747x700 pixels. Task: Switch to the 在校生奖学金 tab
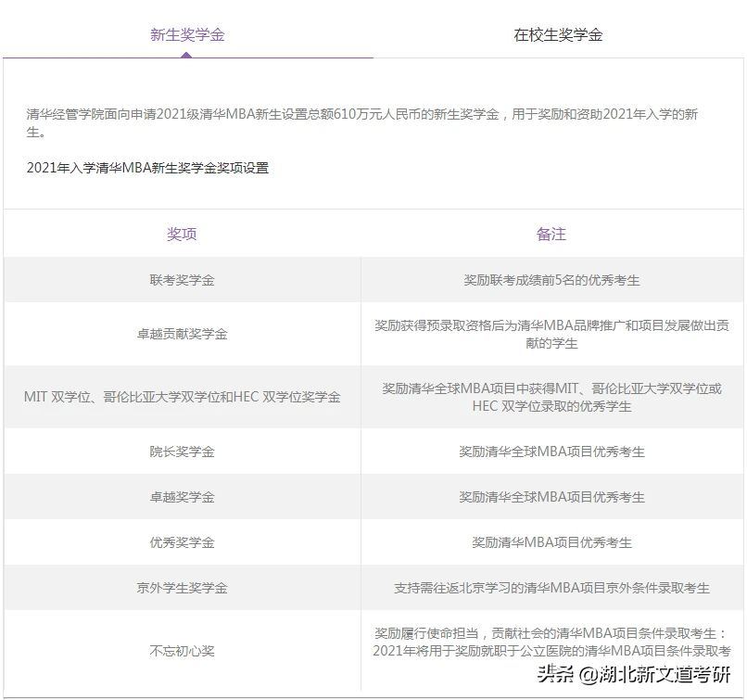pos(561,36)
